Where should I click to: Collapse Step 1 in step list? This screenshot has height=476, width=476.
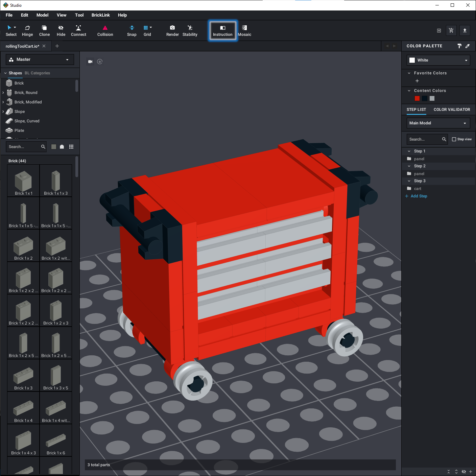point(409,151)
